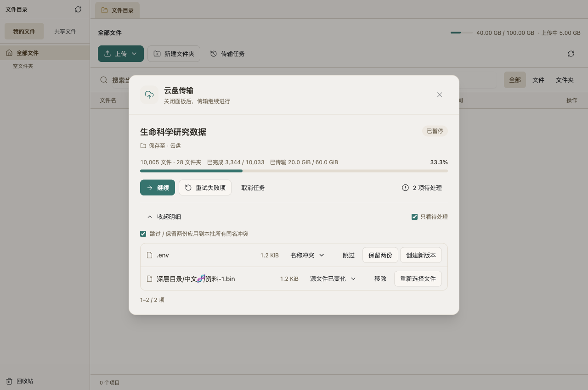Select the 文件夹 filter tab

click(565, 80)
